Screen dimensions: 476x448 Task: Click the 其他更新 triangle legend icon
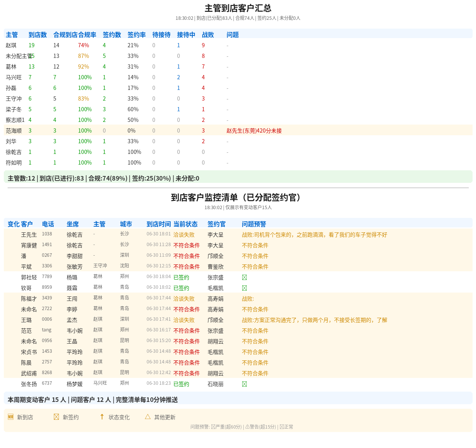click(148, 417)
